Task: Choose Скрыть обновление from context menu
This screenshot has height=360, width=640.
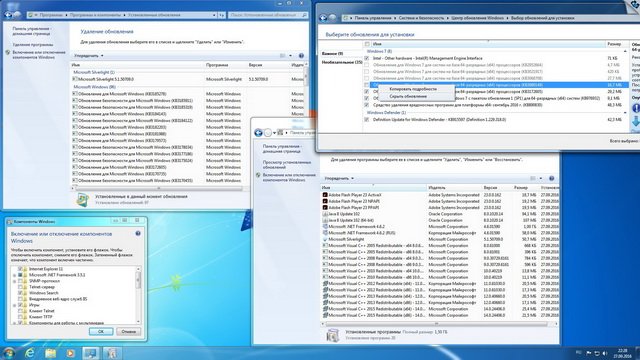Action: coord(408,97)
